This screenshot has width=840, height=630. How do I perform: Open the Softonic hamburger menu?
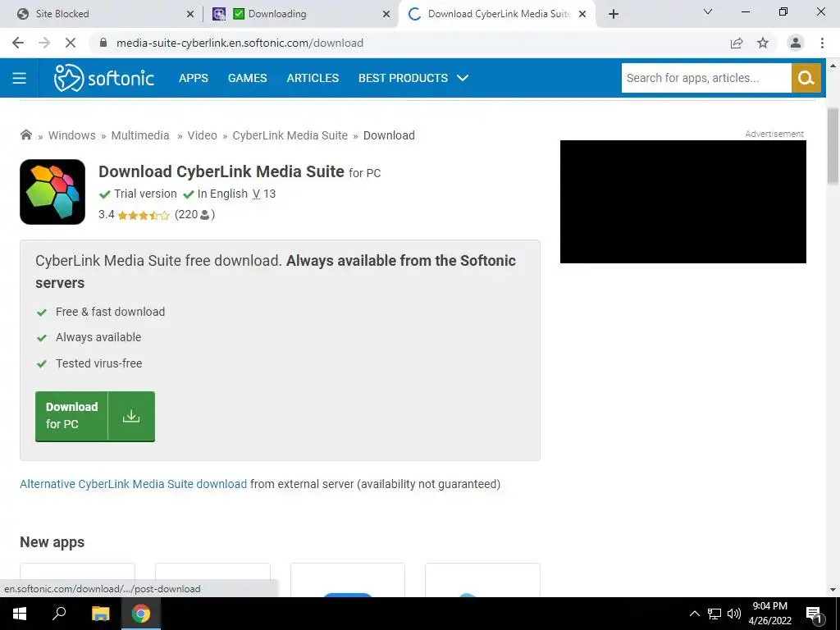click(x=20, y=78)
